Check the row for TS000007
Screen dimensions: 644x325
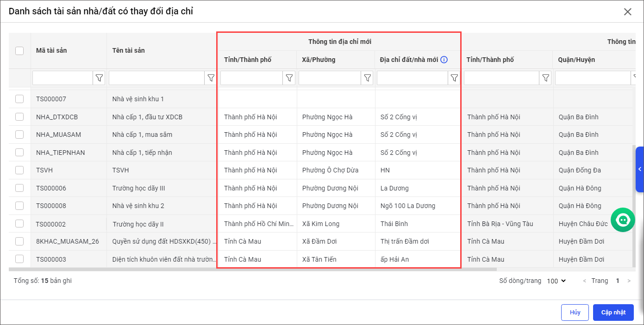pos(19,99)
